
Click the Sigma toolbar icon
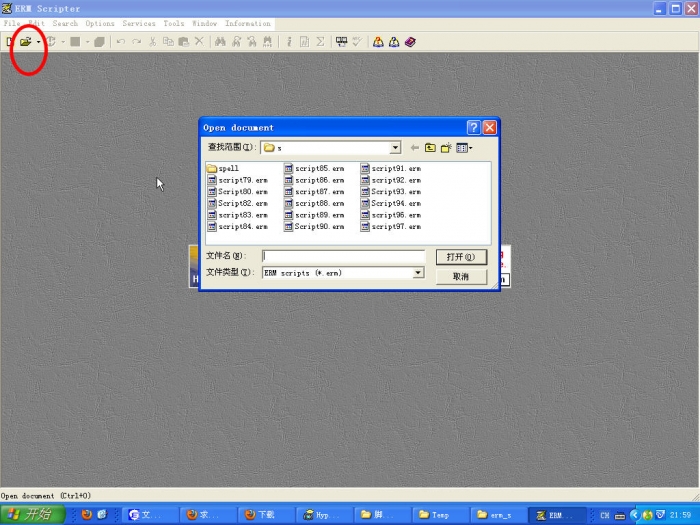(x=320, y=42)
